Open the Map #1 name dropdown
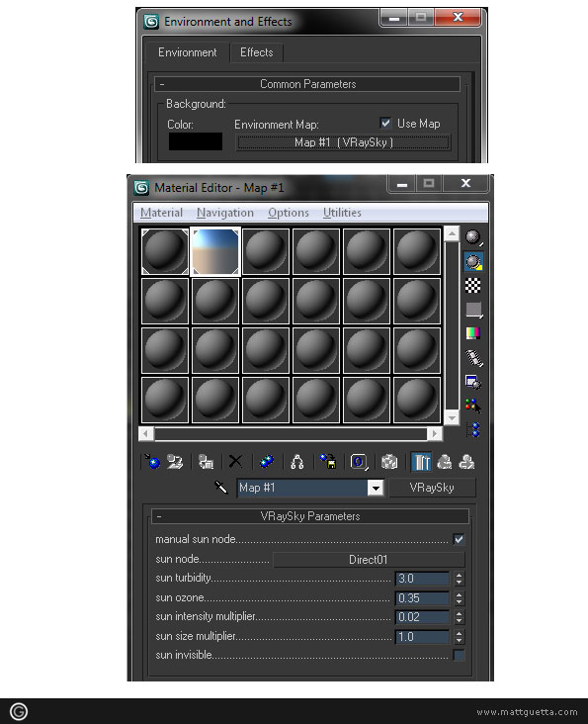The width and height of the screenshot is (588, 724). point(376,488)
